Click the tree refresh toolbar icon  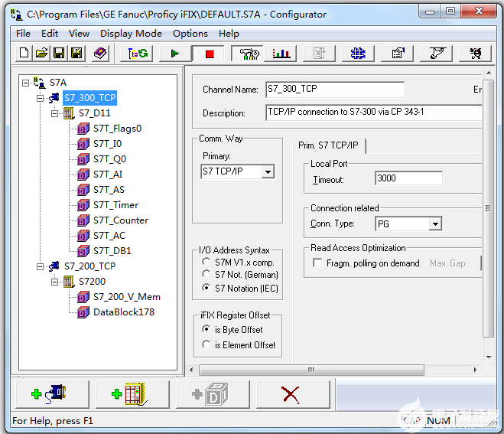[x=138, y=53]
